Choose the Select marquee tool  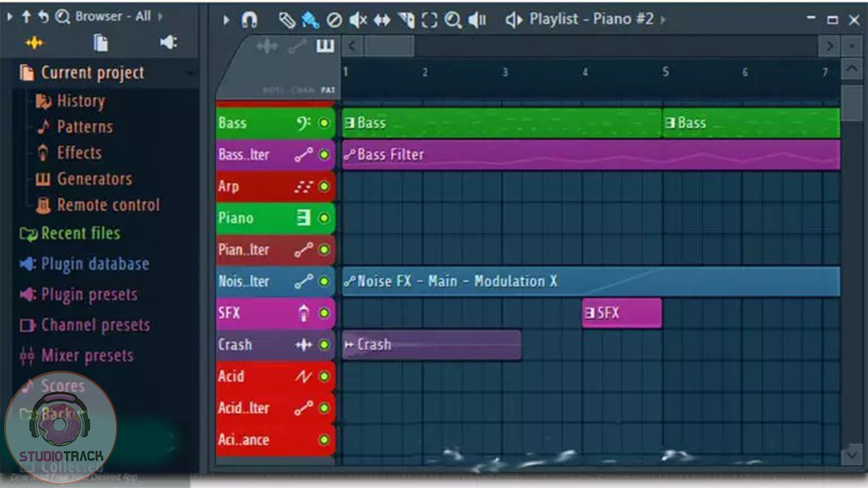coord(429,20)
